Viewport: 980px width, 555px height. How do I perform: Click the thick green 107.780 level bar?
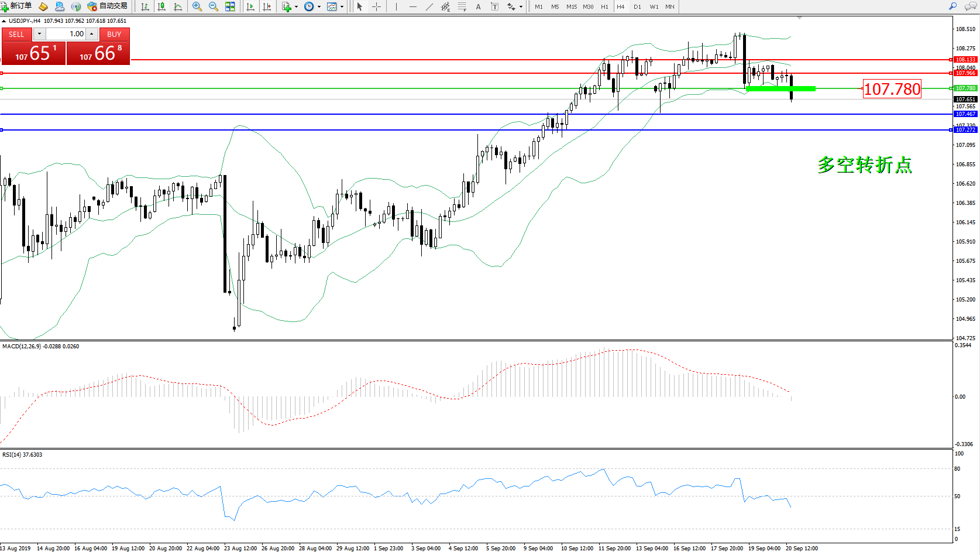pyautogui.click(x=780, y=88)
